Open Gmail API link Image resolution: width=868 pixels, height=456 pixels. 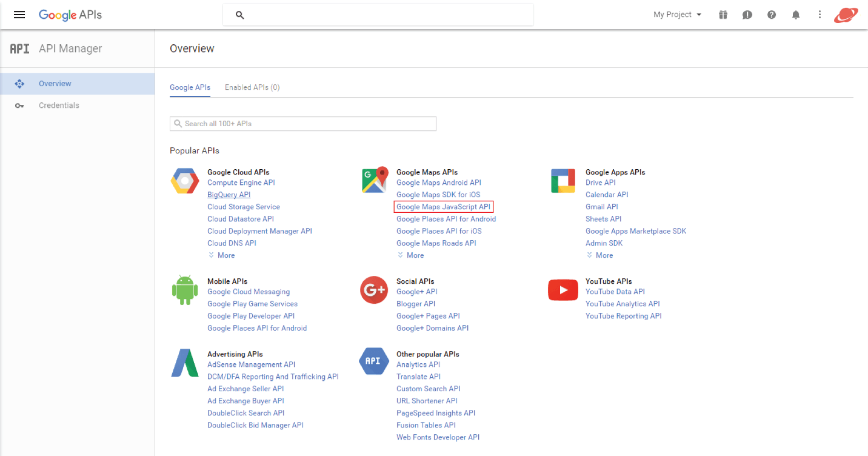602,207
